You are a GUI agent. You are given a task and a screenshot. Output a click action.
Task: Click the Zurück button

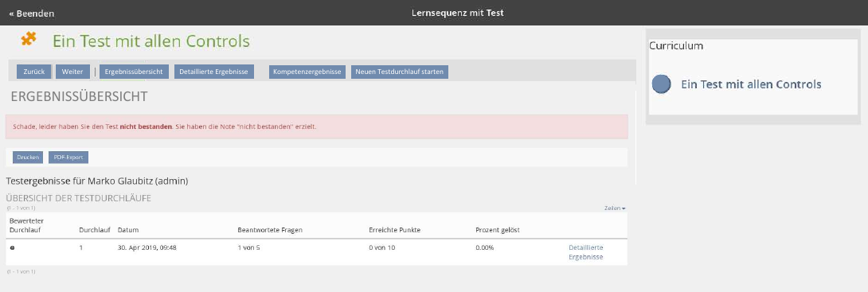click(x=33, y=72)
